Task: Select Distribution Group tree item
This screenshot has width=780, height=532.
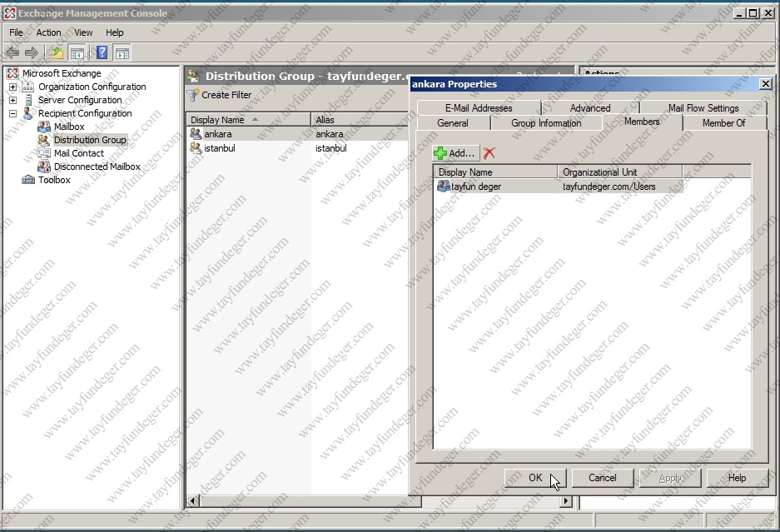Action: pyautogui.click(x=90, y=140)
